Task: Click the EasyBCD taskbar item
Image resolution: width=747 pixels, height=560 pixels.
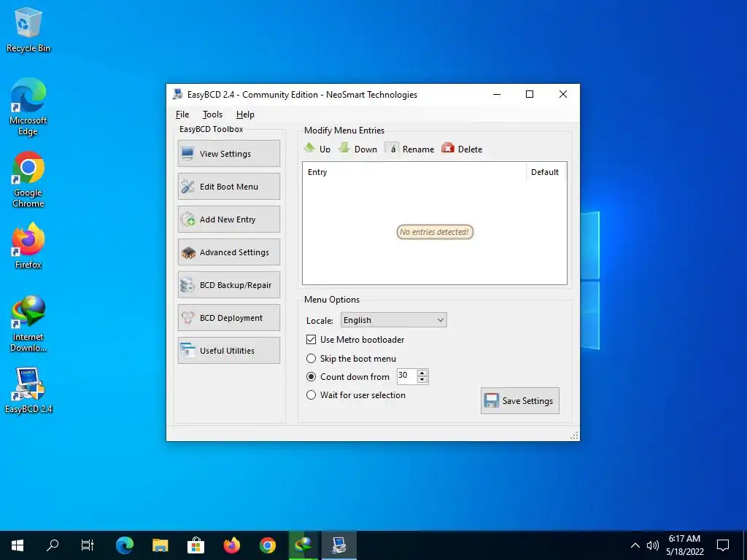Action: [338, 545]
